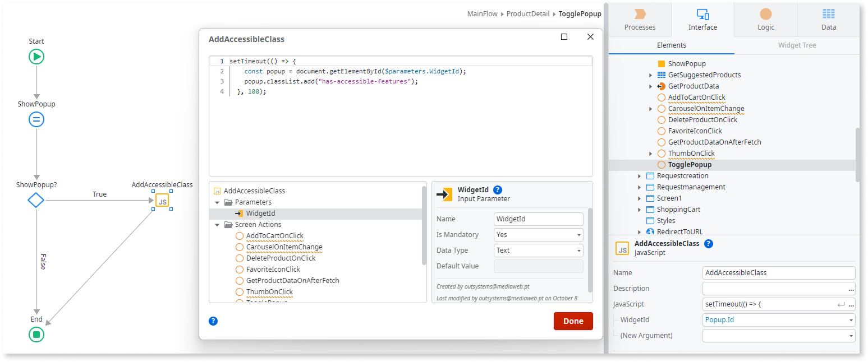This screenshot has height=362, width=868.
Task: Click the Done button
Action: (x=573, y=321)
